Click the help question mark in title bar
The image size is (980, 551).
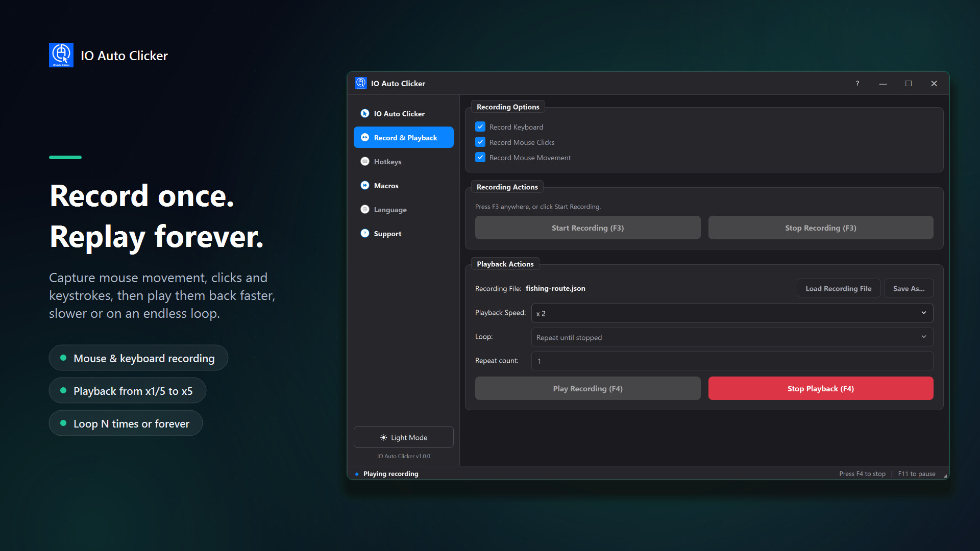click(857, 83)
